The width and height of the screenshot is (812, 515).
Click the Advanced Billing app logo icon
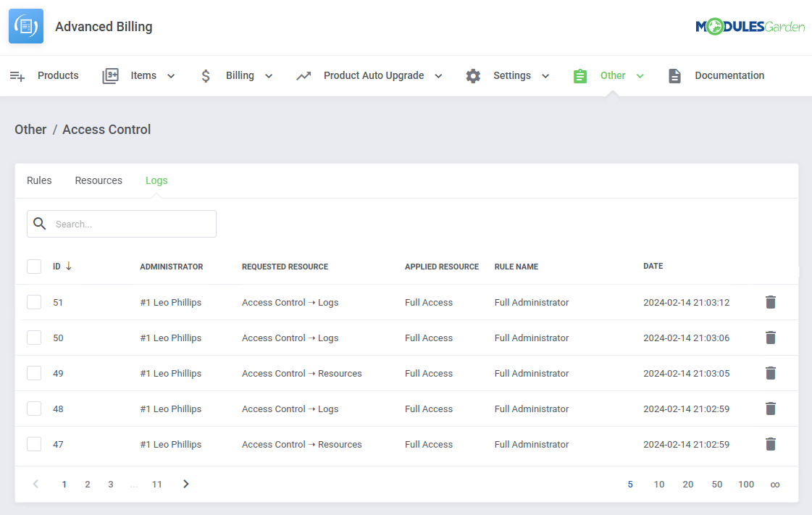[x=26, y=26]
